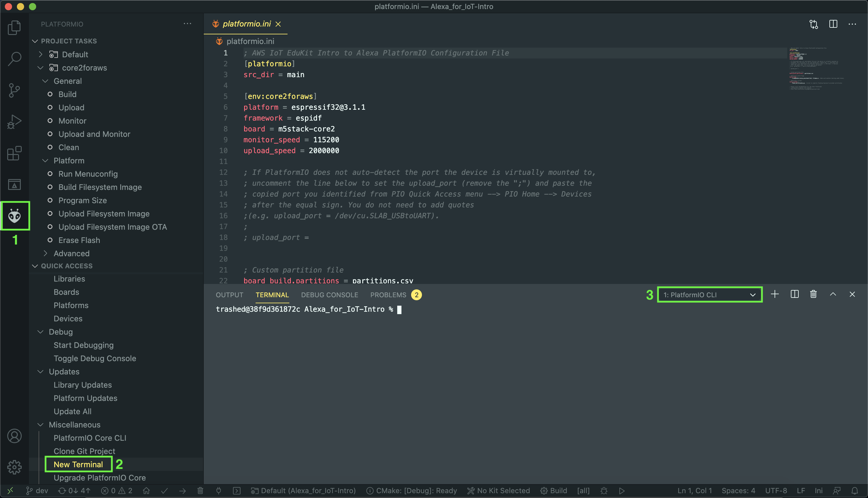
Task: Open remote window indicator in status bar
Action: [10, 491]
